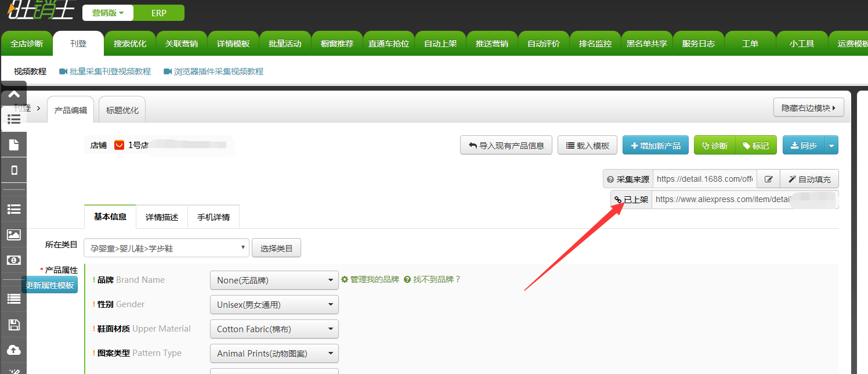The width and height of the screenshot is (868, 374).
Task: Switch to the ERP mode button
Action: point(159,13)
